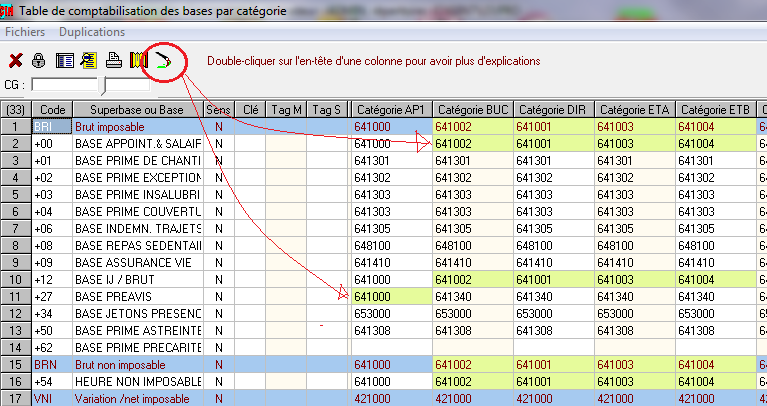Image resolution: width=767 pixels, height=406 pixels.
Task: Click the Catégorie BUC column header
Action: pos(473,110)
